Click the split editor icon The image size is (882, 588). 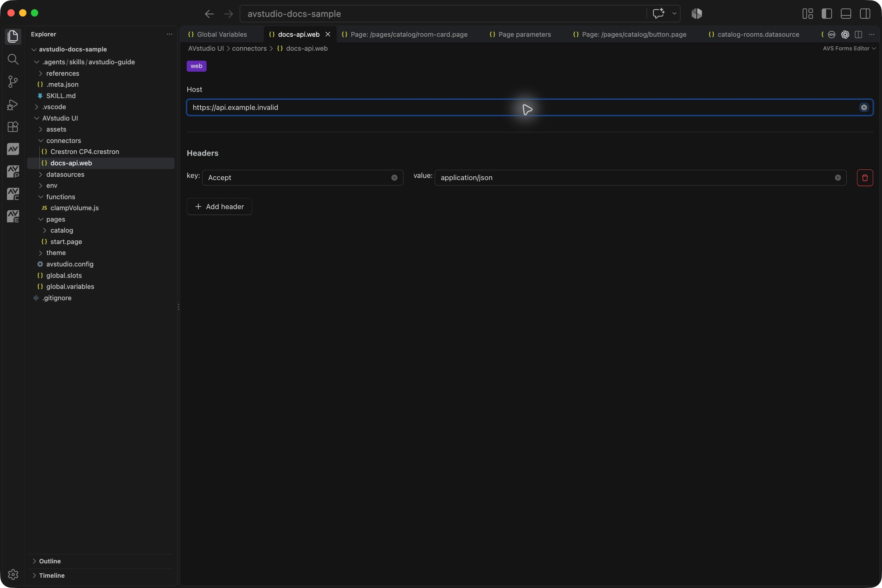858,35
